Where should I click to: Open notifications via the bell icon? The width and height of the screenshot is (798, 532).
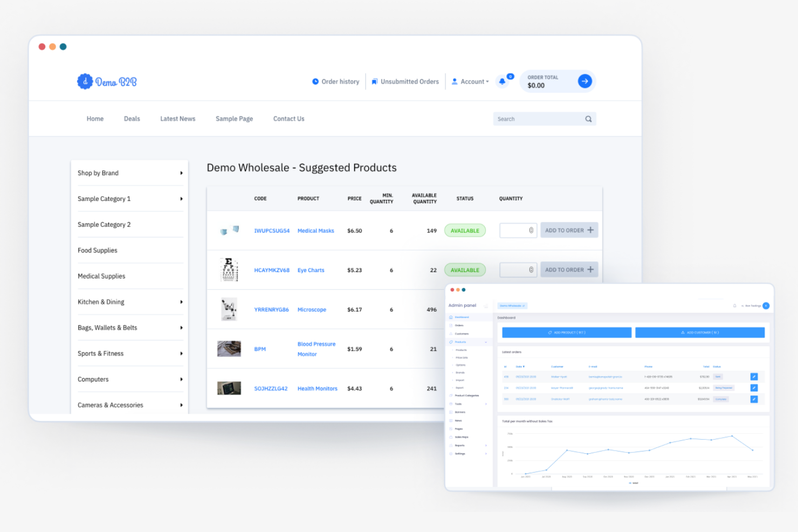point(502,81)
